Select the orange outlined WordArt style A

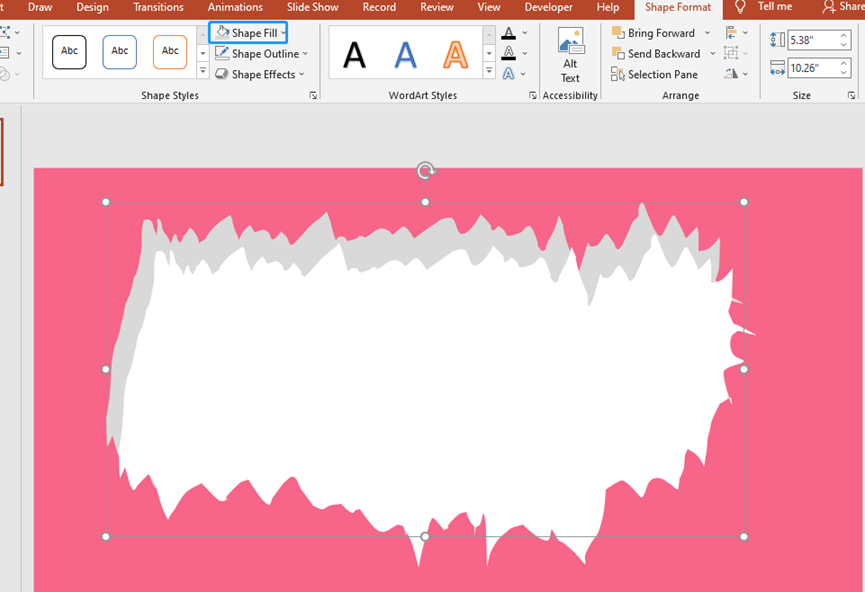456,55
